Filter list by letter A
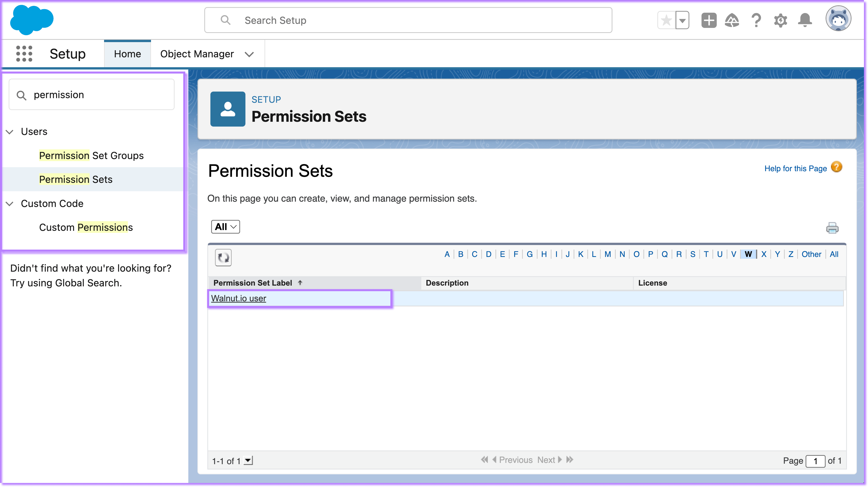868x487 pixels. coord(447,254)
